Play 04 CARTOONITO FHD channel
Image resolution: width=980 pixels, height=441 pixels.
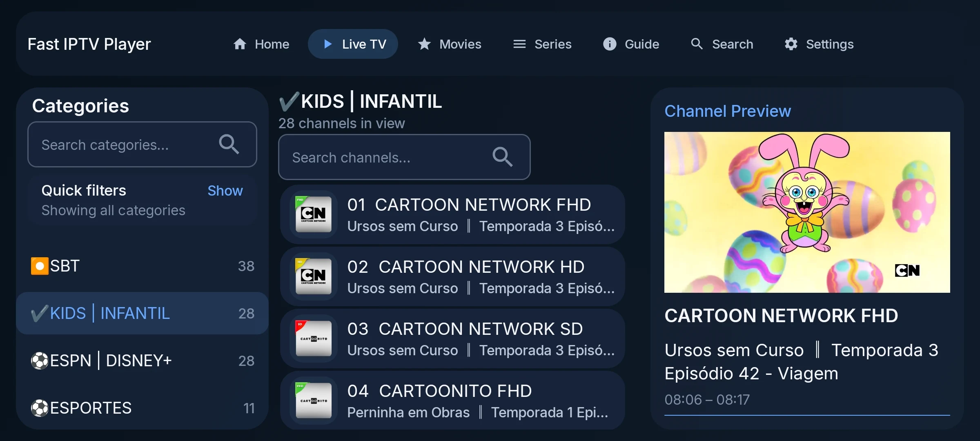pyautogui.click(x=452, y=401)
